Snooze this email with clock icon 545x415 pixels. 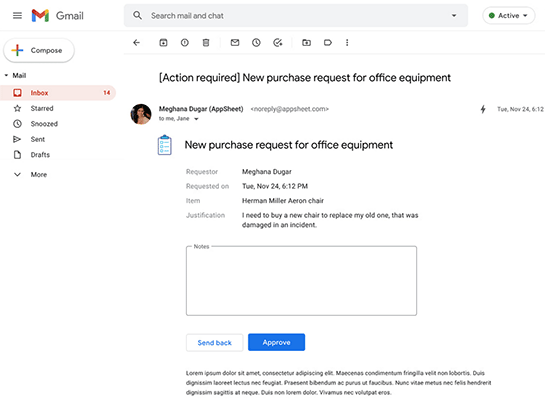click(256, 42)
